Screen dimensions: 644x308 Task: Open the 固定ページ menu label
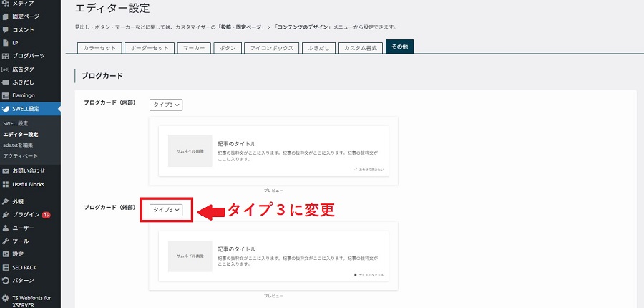point(26,16)
